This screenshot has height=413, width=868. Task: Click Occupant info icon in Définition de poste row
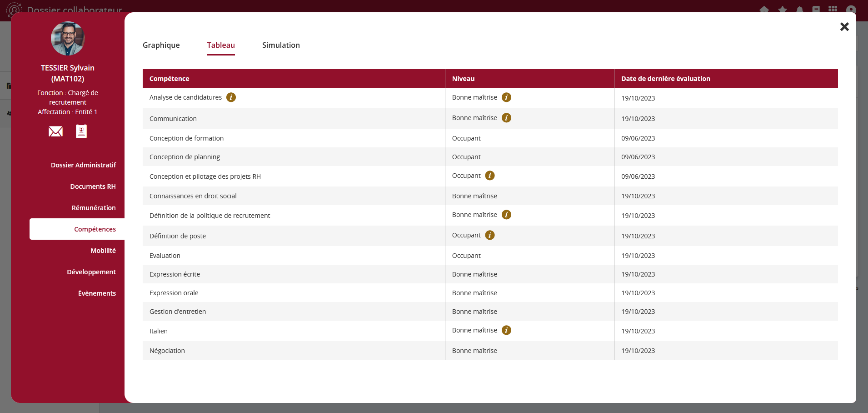[x=489, y=235]
